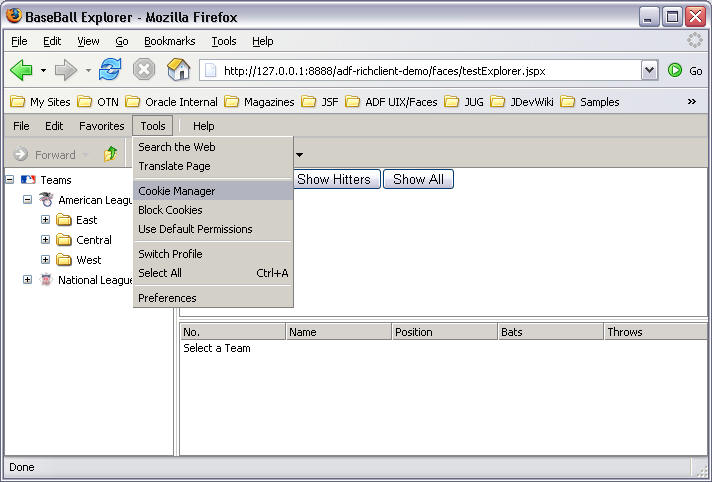Screen dimensions: 712x482
Task: Expand the East division node
Action: [x=45, y=220]
